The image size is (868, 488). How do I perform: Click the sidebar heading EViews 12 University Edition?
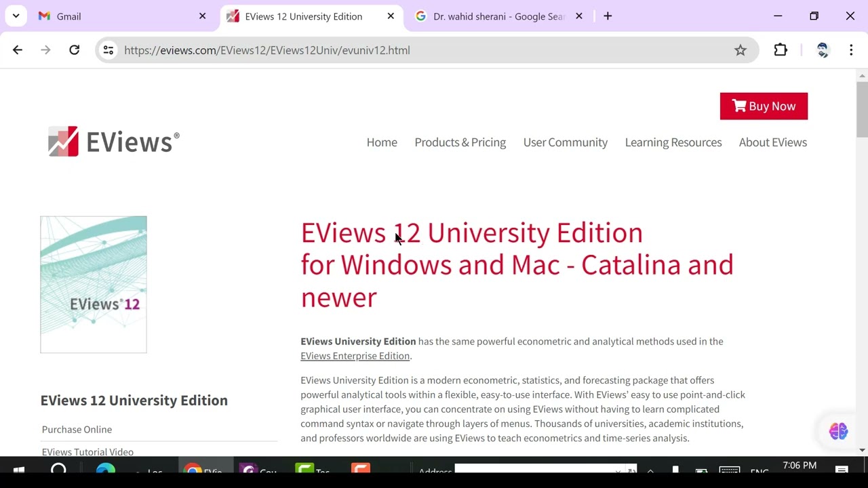pos(134,400)
